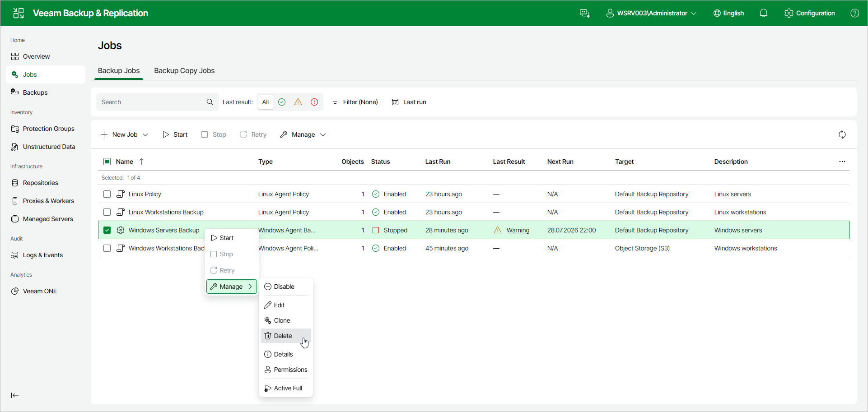
Task: Sort by Target column header
Action: tap(625, 162)
